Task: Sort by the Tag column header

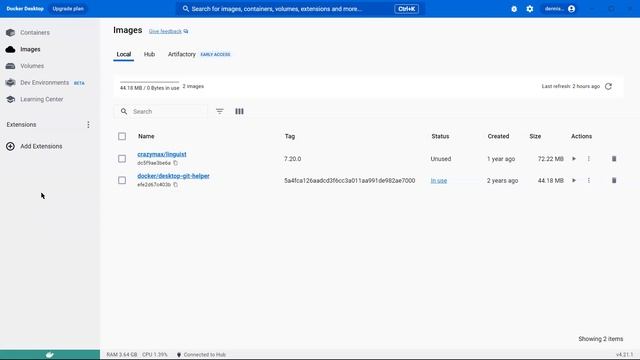Action: click(x=290, y=136)
